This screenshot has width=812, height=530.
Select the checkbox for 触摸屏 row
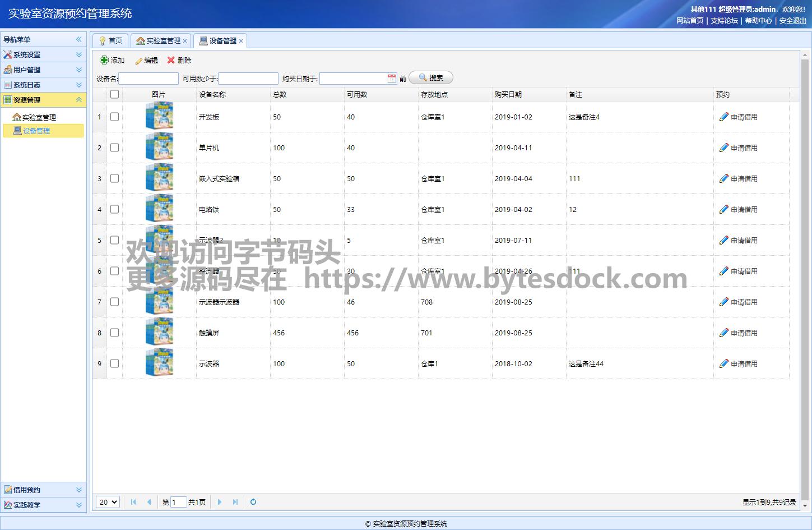coord(115,333)
